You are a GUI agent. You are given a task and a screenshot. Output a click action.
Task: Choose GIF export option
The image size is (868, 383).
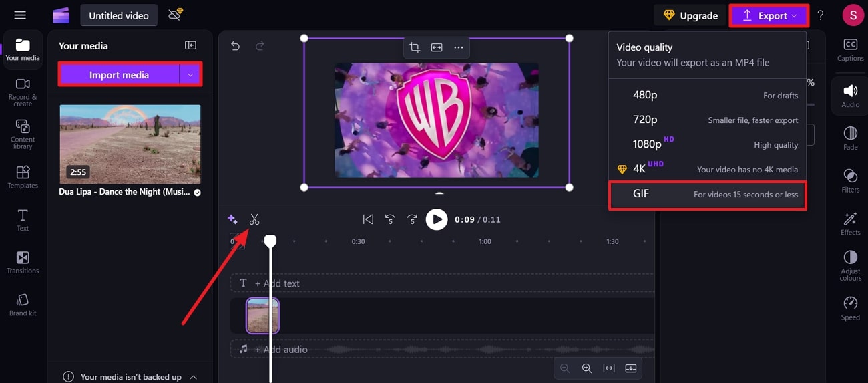point(708,195)
